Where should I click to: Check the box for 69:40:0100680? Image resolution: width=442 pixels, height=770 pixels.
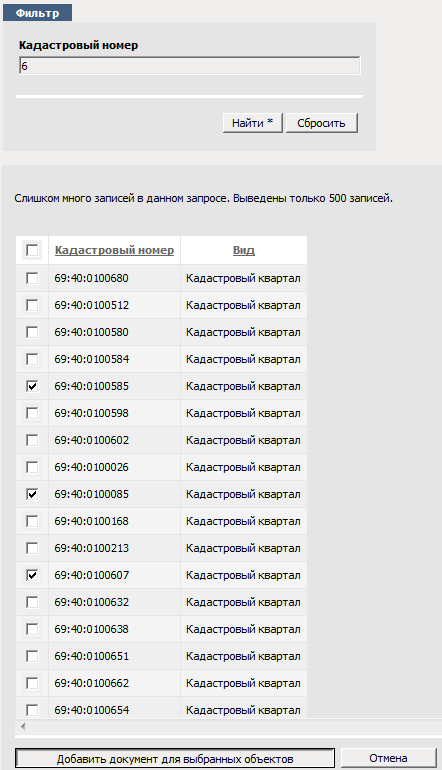32,278
